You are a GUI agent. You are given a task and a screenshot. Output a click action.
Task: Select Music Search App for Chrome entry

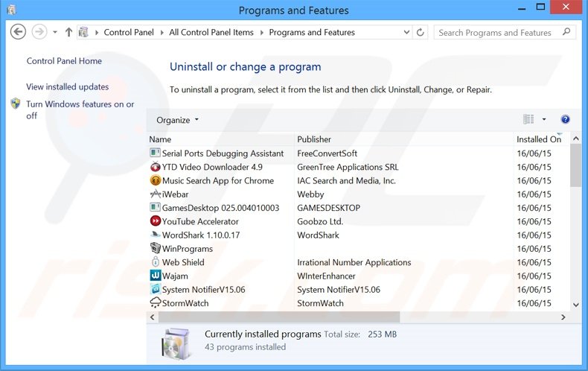point(218,180)
